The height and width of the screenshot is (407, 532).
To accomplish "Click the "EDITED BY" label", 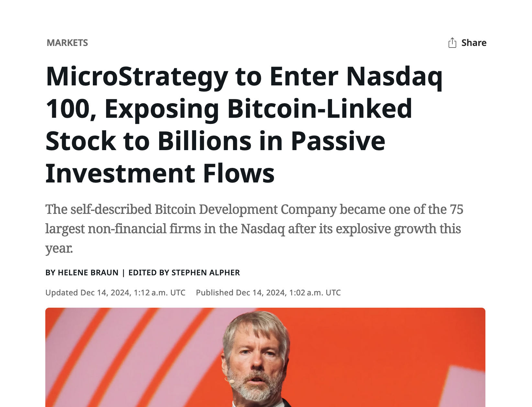I will (149, 273).
